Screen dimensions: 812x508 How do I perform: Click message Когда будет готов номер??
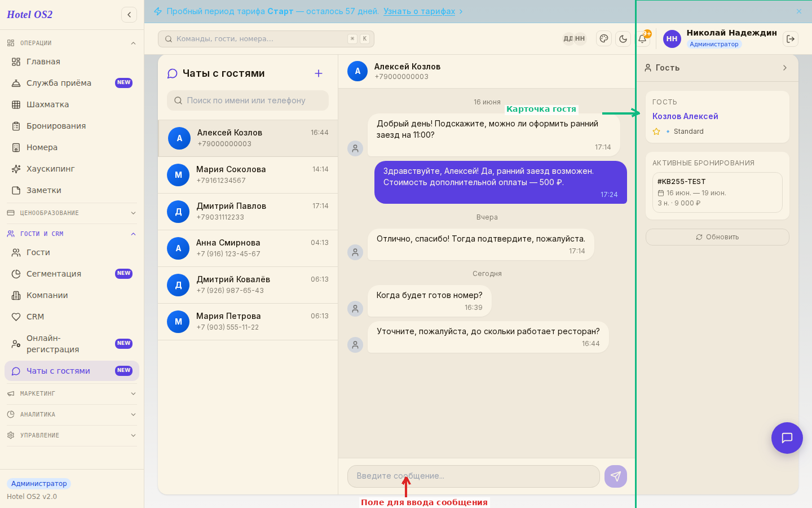430,301
